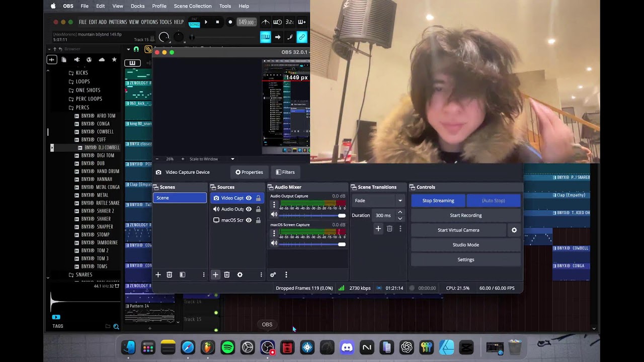644x362 pixels.
Task: Add a new scene in OBS
Action: click(x=158, y=275)
